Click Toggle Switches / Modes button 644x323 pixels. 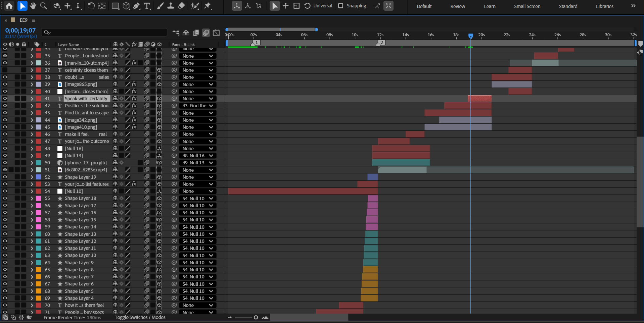[x=140, y=317]
